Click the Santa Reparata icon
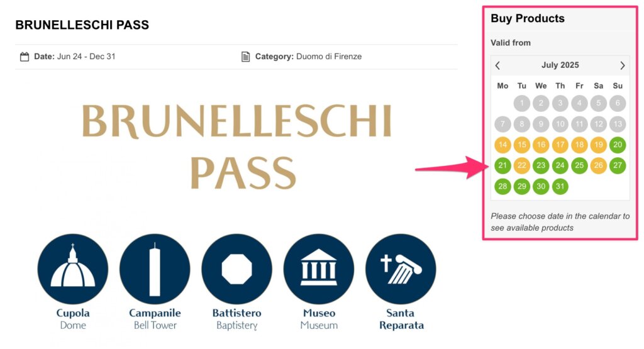 (401, 269)
